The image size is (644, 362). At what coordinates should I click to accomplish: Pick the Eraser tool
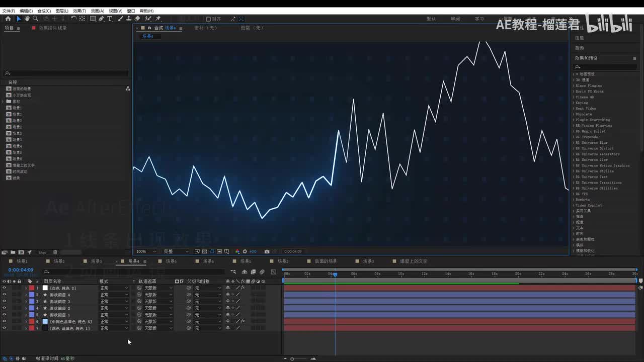138,19
